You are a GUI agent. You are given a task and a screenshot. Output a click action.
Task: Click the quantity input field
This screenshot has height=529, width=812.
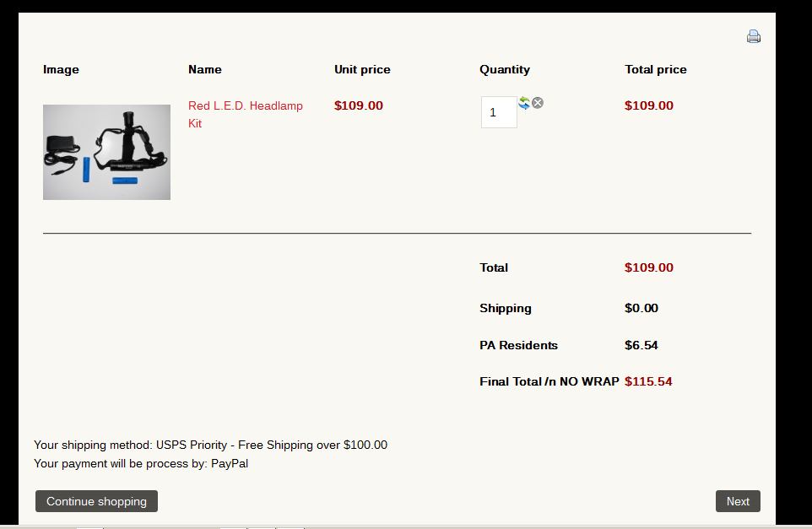[499, 112]
